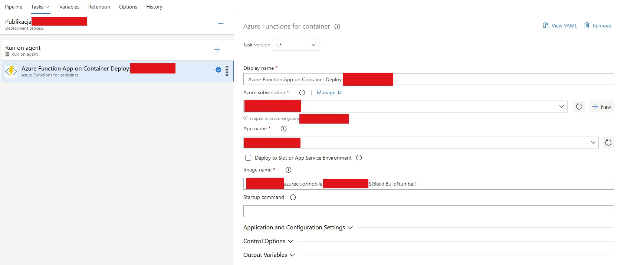
Task: Open the deployment process more options menu
Action: point(221,24)
